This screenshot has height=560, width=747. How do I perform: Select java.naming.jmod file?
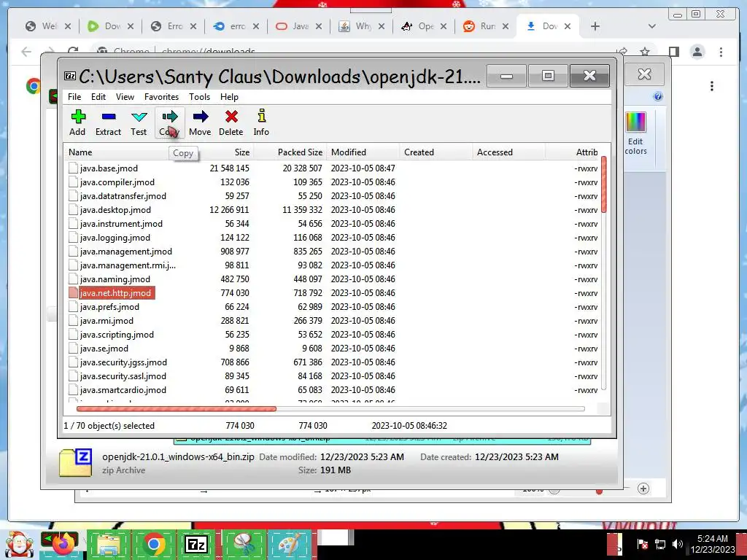115,279
